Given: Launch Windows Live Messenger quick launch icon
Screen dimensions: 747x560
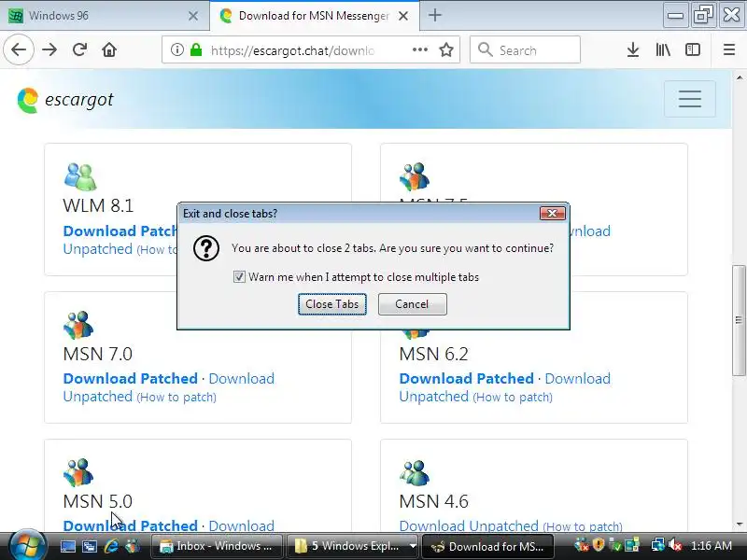Looking at the screenshot, I should 134,546.
